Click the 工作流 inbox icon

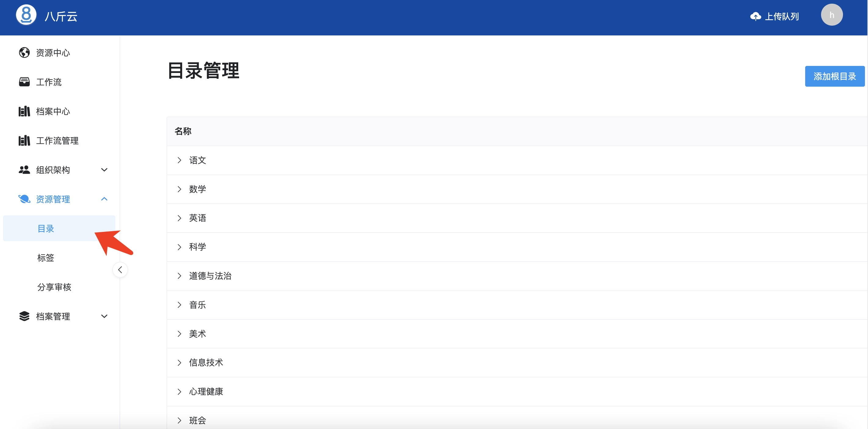[24, 82]
